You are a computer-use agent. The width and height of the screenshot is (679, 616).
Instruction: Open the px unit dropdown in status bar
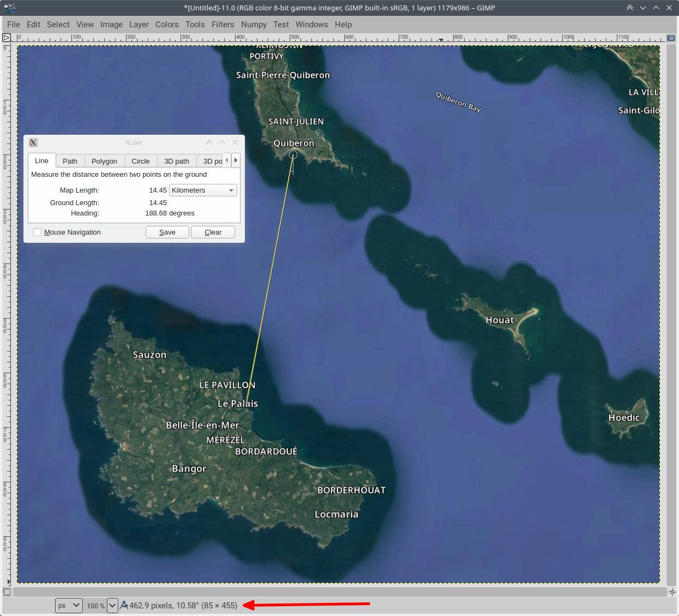click(69, 605)
